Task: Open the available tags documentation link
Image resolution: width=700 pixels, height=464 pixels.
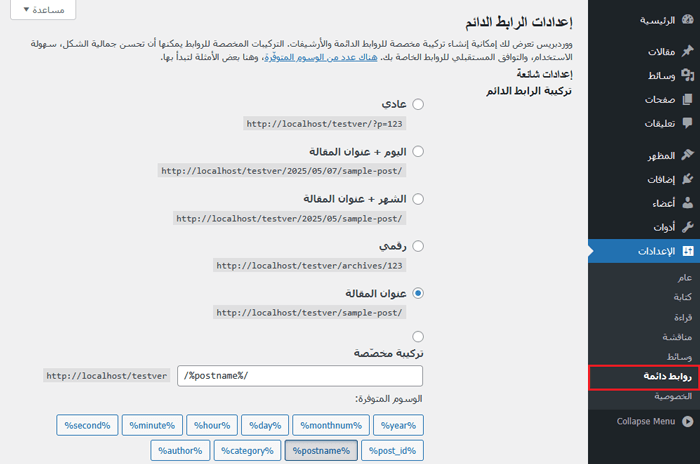Action: pos(321,57)
